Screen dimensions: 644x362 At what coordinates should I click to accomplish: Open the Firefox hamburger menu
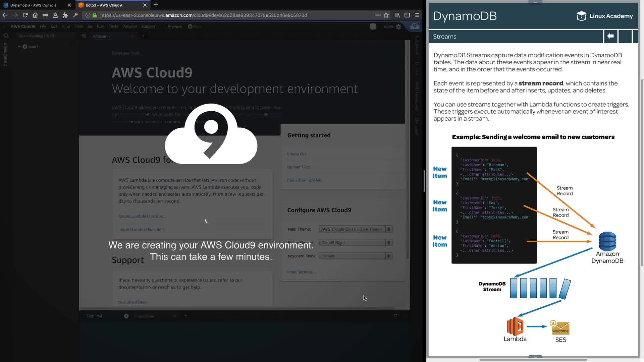tap(417, 15)
